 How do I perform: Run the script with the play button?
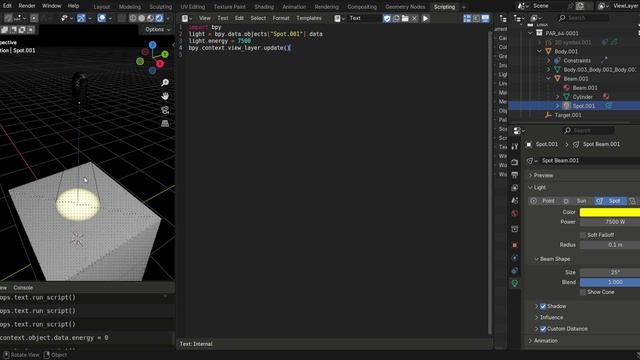tap(425, 18)
